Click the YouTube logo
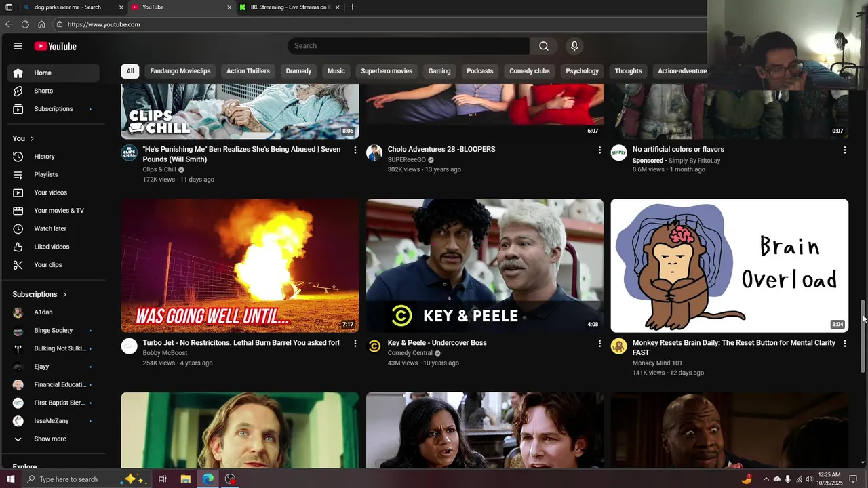Viewport: 868px width, 488px height. point(56,46)
